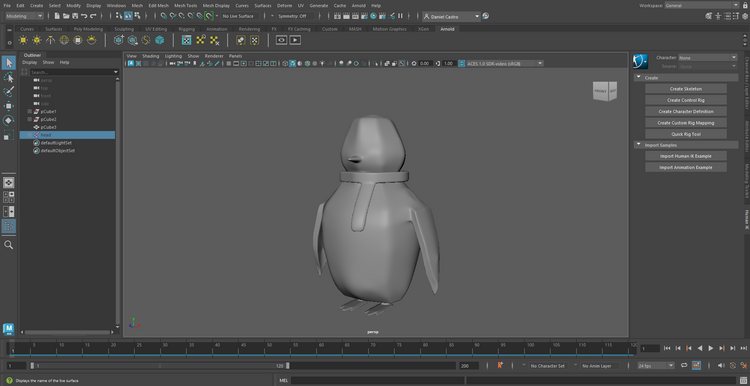Image resolution: width=750 pixels, height=386 pixels.
Task: Click Create Character Definition button
Action: coord(685,111)
